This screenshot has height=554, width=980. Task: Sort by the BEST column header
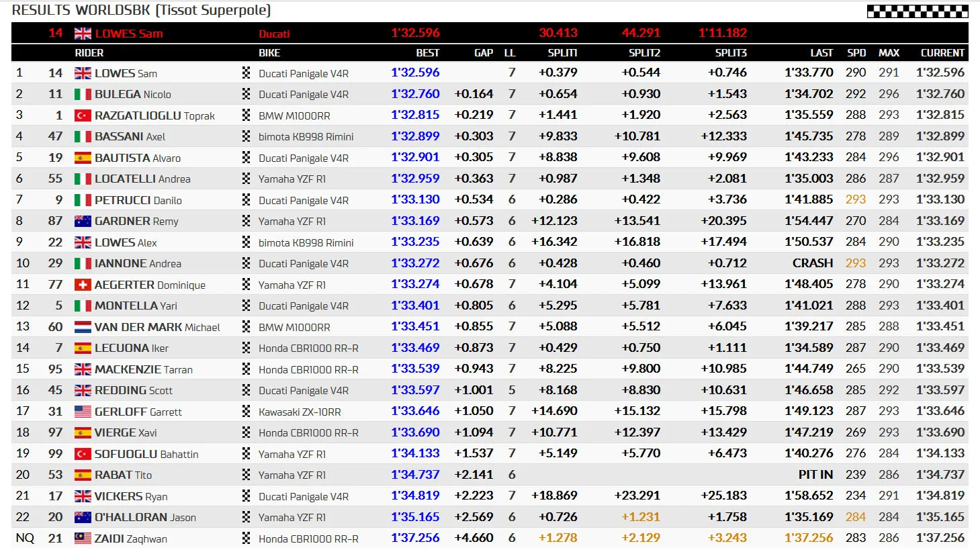coord(427,53)
